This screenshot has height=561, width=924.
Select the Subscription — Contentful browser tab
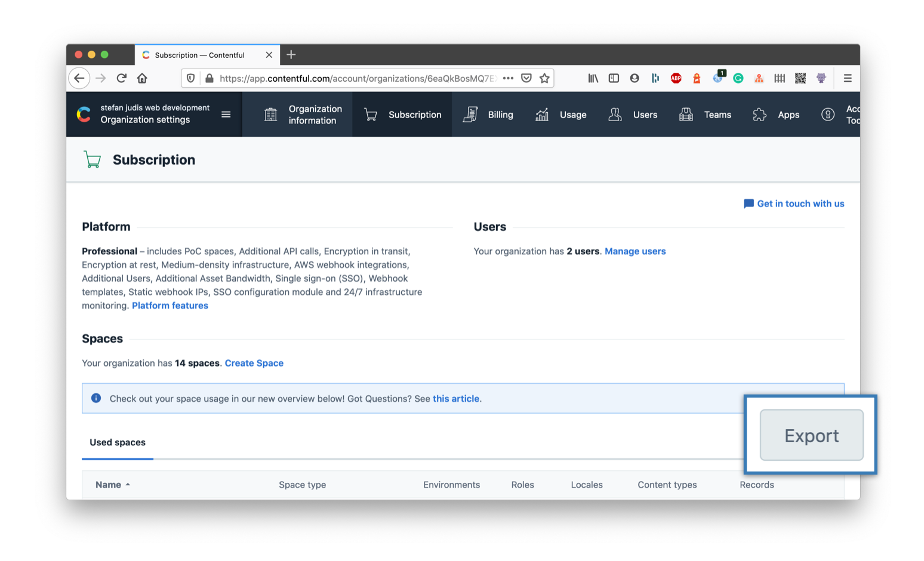207,55
